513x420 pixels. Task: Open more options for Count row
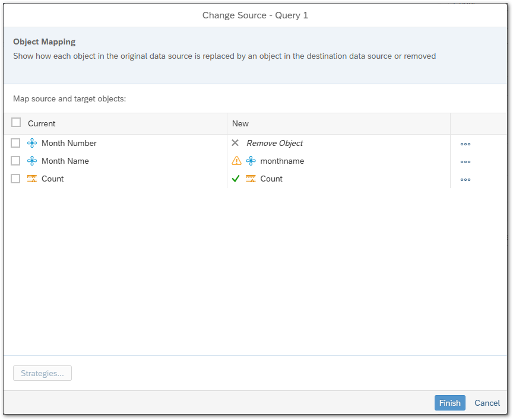pos(465,179)
